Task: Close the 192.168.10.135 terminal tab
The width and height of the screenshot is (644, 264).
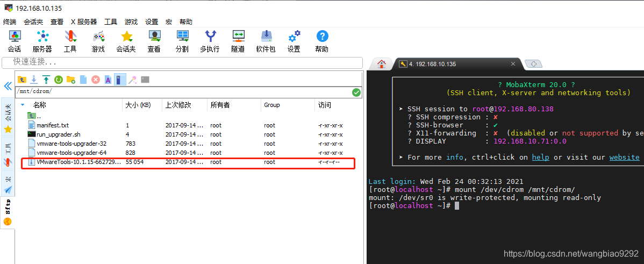Action: (x=513, y=63)
